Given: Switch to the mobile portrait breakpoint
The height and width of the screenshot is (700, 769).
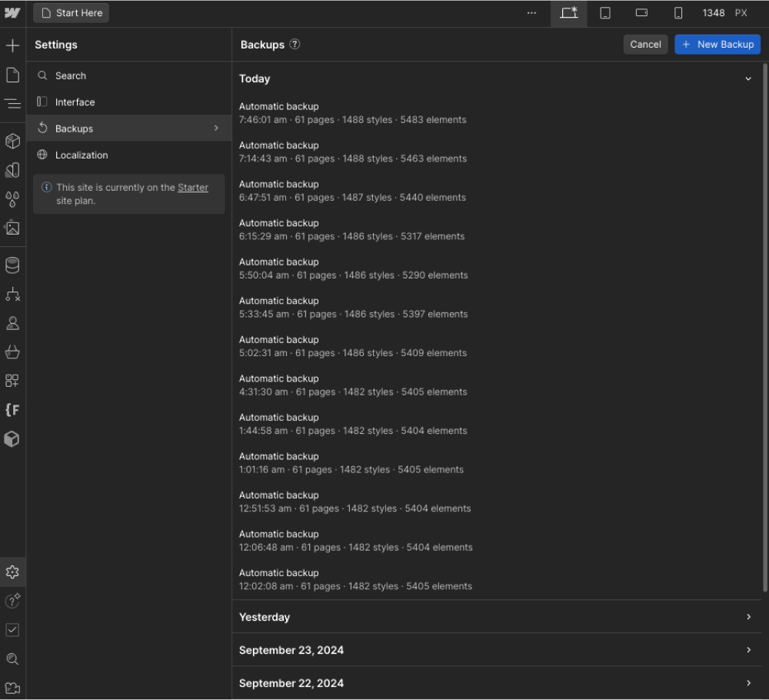Looking at the screenshot, I should [x=677, y=13].
